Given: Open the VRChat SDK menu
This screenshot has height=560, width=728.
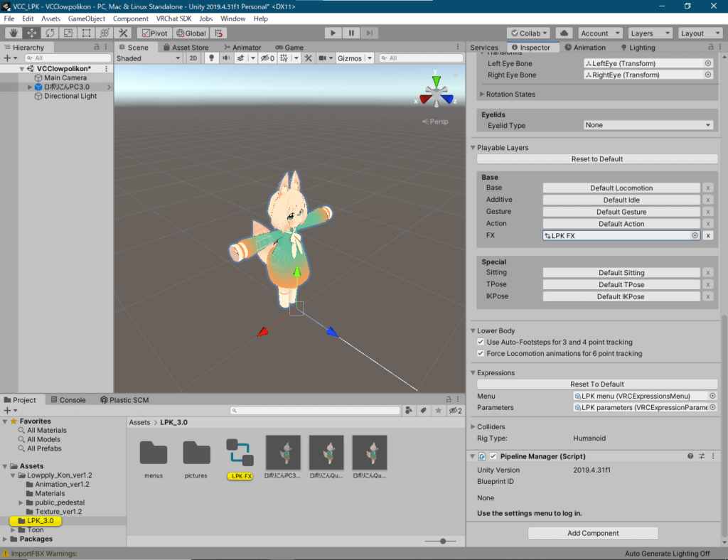Looking at the screenshot, I should pyautogui.click(x=173, y=18).
